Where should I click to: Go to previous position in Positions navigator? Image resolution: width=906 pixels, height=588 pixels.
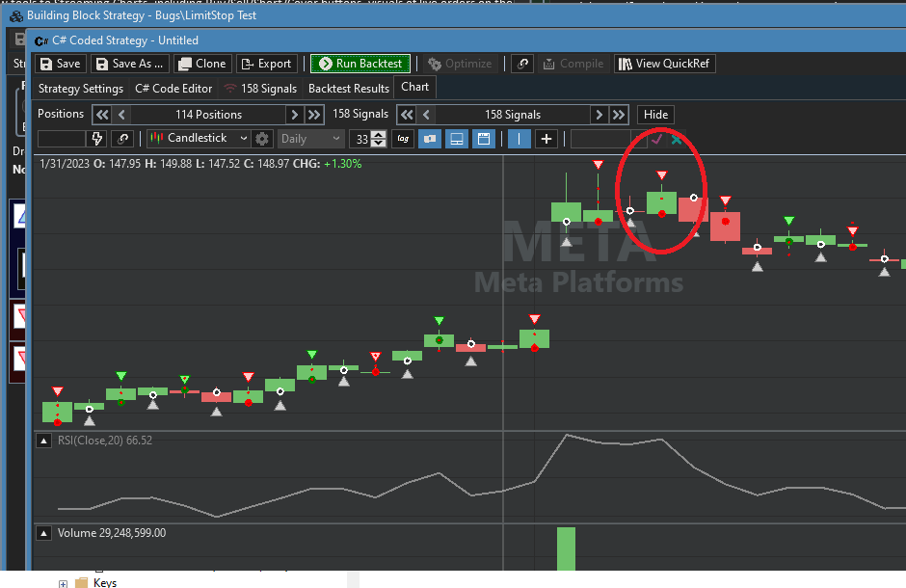point(121,115)
